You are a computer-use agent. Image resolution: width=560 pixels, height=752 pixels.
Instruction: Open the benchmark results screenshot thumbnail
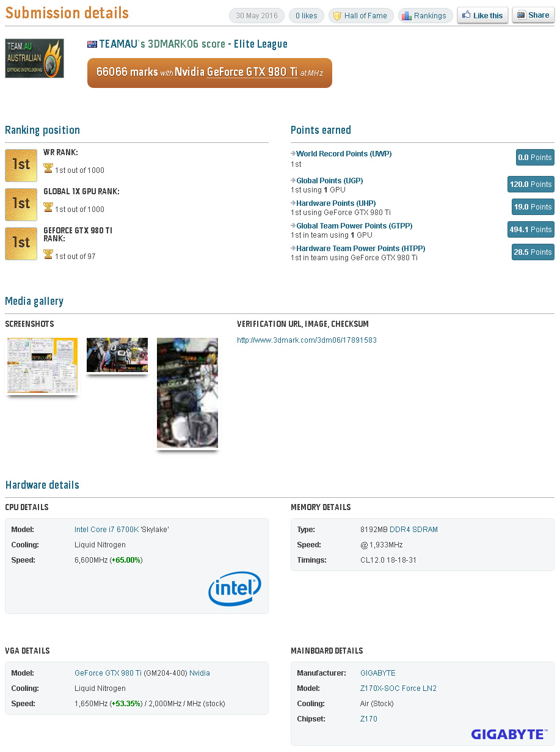42,365
